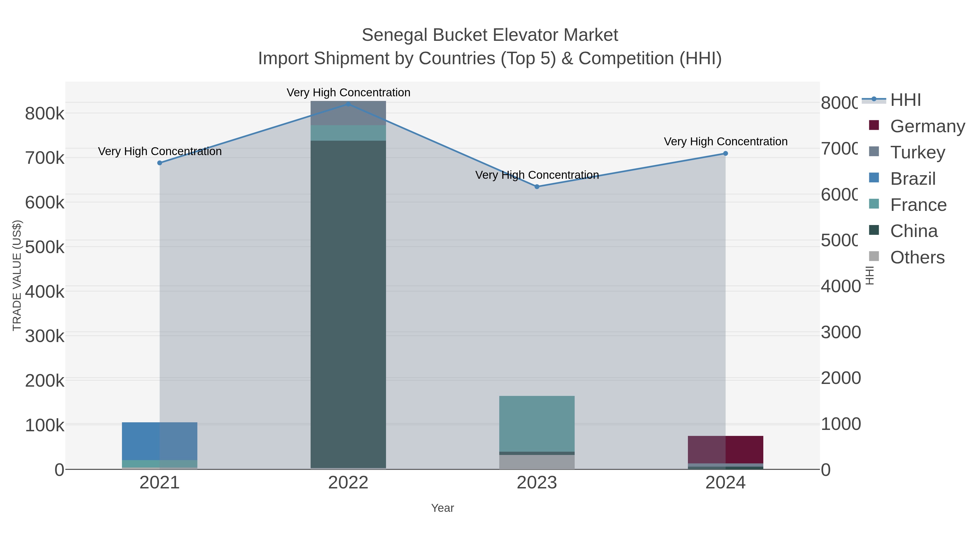Click the 2022 x-axis label
980x551 pixels.
pos(348,483)
